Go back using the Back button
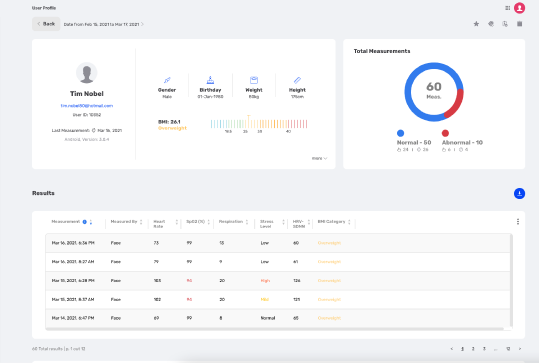 click(x=46, y=24)
